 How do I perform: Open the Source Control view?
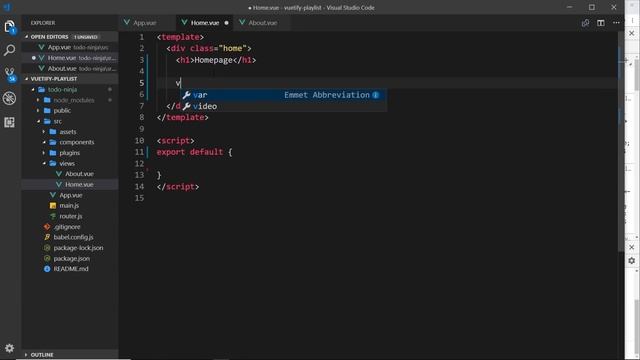click(x=9, y=75)
